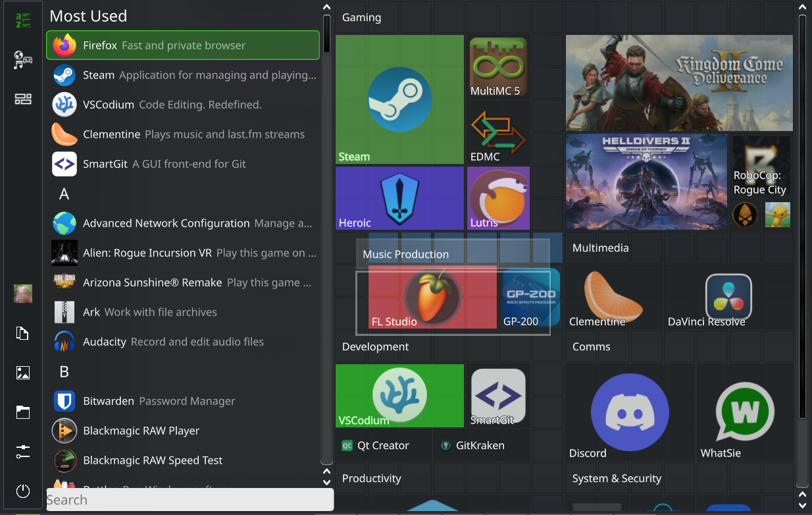Image resolution: width=812 pixels, height=515 pixels.
Task: Click the Multimedia group header
Action: pos(600,248)
